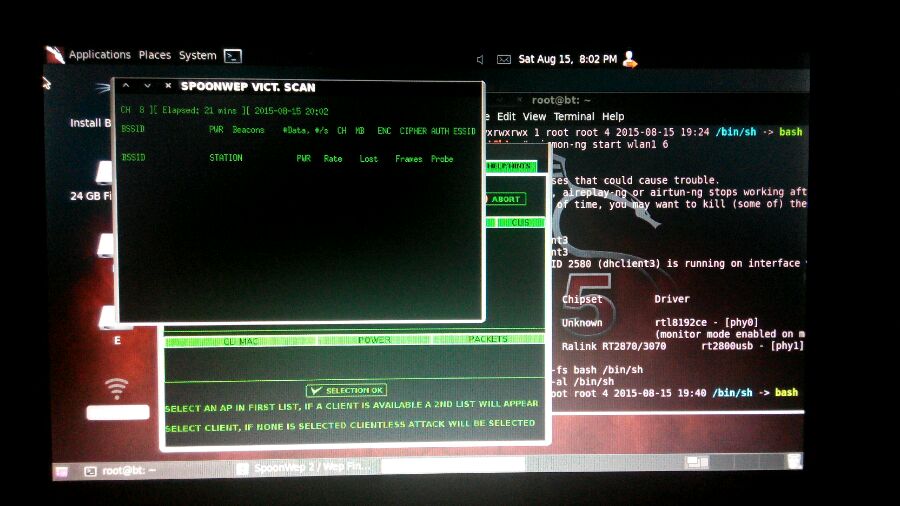Open the BackTrack dragon menu icon
The image size is (900, 506).
(x=55, y=55)
